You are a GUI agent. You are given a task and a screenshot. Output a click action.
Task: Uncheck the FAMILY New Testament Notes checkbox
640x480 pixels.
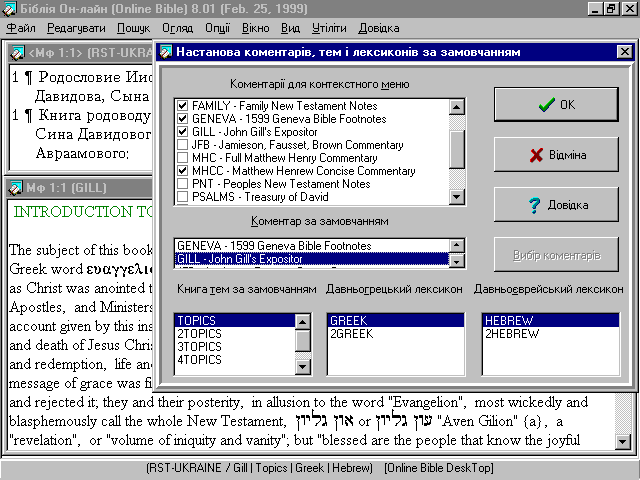point(182,106)
